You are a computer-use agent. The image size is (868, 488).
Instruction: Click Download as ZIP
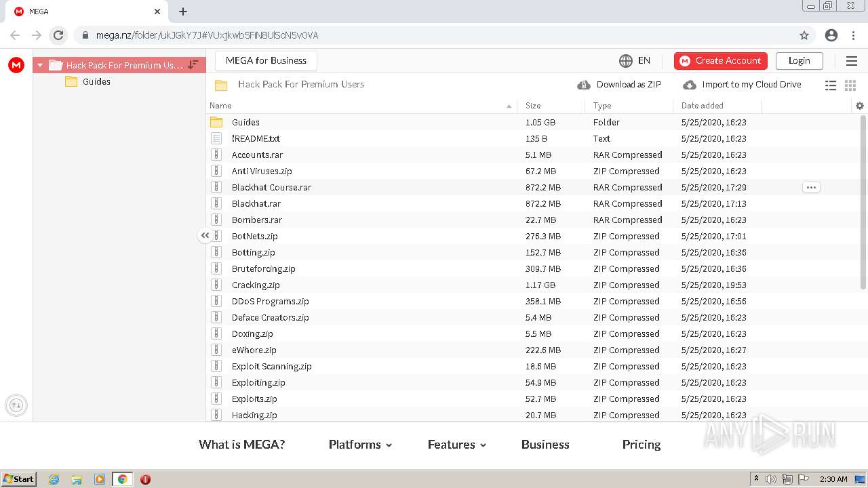click(619, 85)
